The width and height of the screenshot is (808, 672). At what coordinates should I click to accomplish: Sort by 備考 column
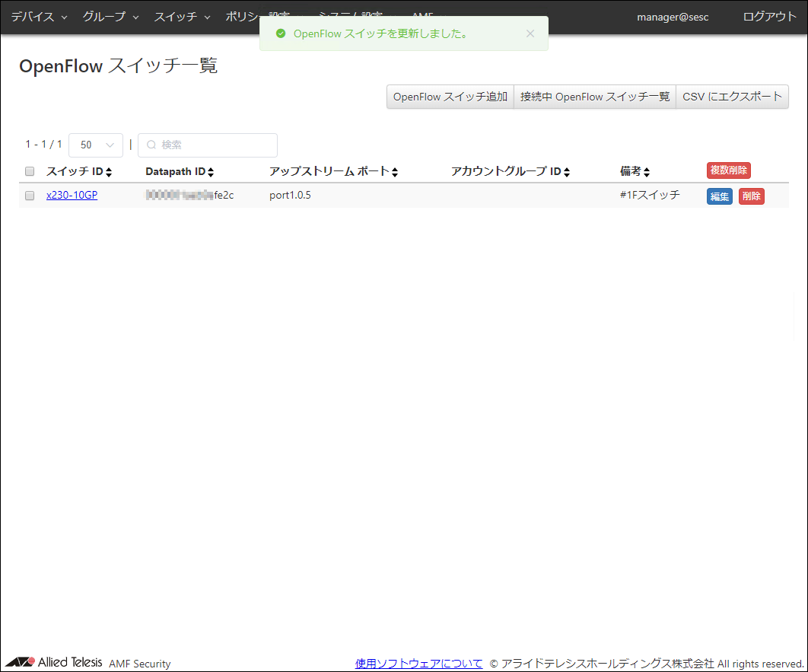[x=635, y=171]
